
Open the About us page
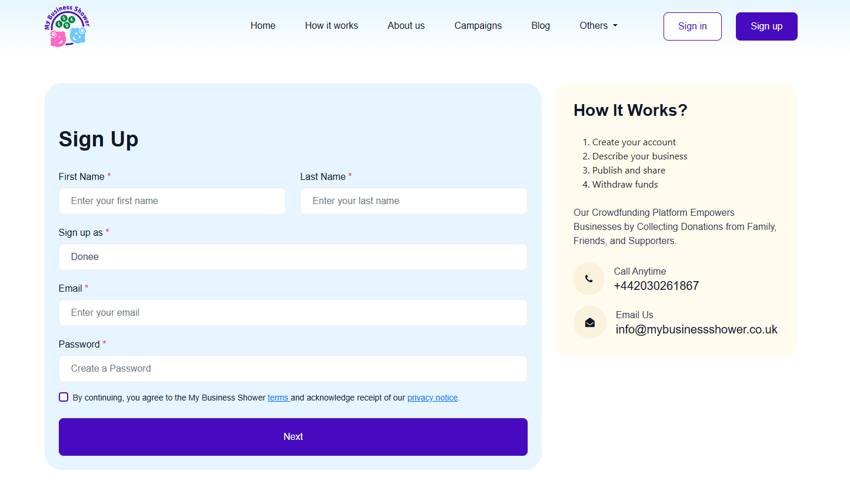[406, 26]
